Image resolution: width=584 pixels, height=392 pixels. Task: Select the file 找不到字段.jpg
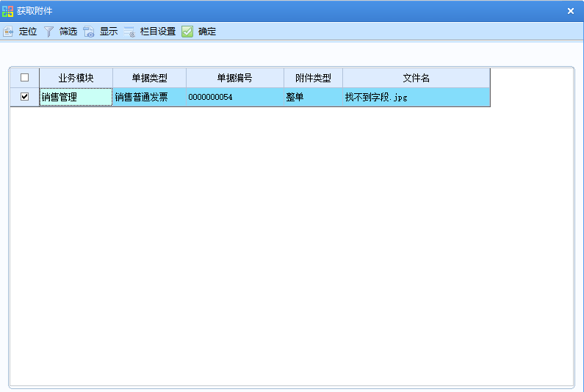point(416,97)
